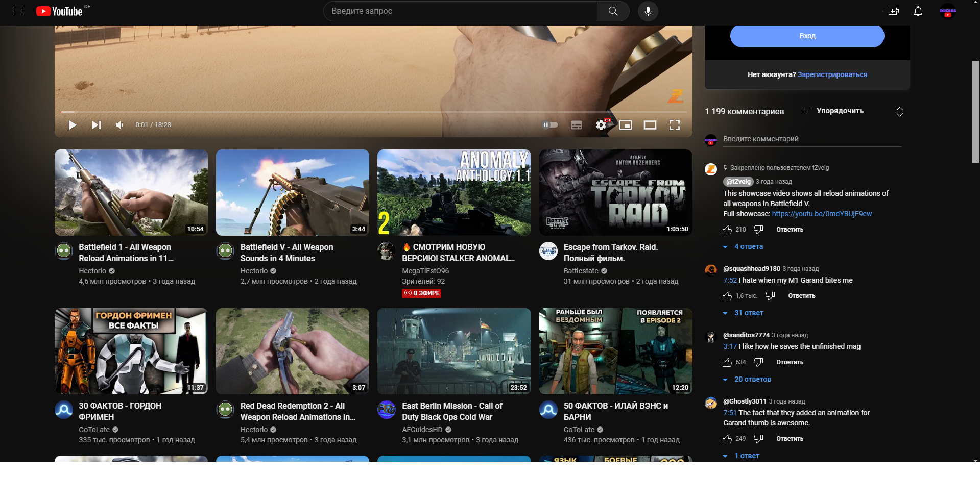Dislike the pinned tZveig comment

tap(758, 230)
